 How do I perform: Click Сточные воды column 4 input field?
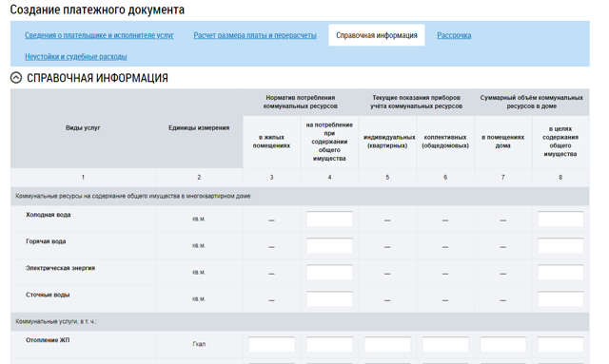[x=329, y=299]
